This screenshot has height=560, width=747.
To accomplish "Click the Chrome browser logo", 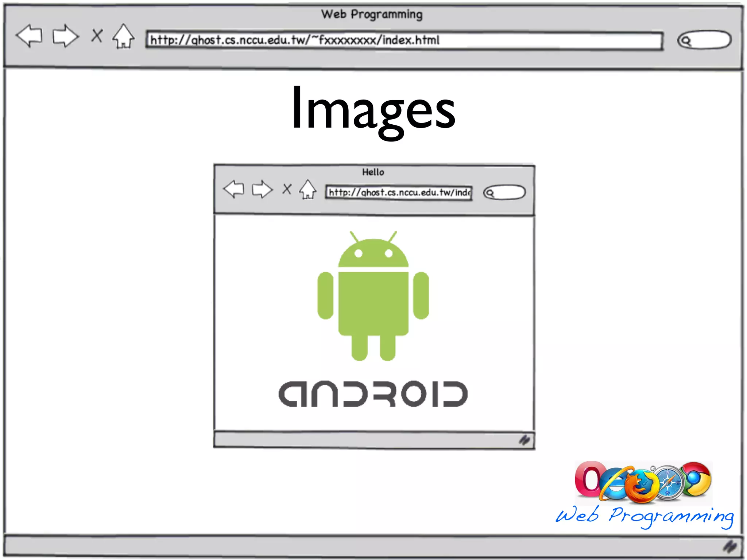I will [x=696, y=479].
